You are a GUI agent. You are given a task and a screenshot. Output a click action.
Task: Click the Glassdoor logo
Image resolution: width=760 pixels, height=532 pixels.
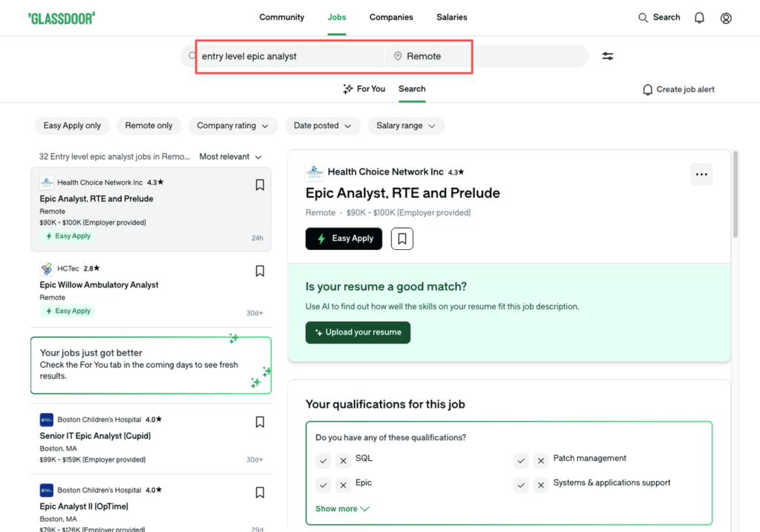point(62,17)
